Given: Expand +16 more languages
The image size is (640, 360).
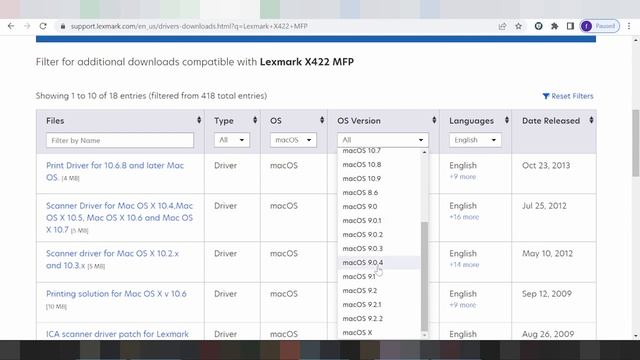Looking at the screenshot, I should (x=464, y=217).
